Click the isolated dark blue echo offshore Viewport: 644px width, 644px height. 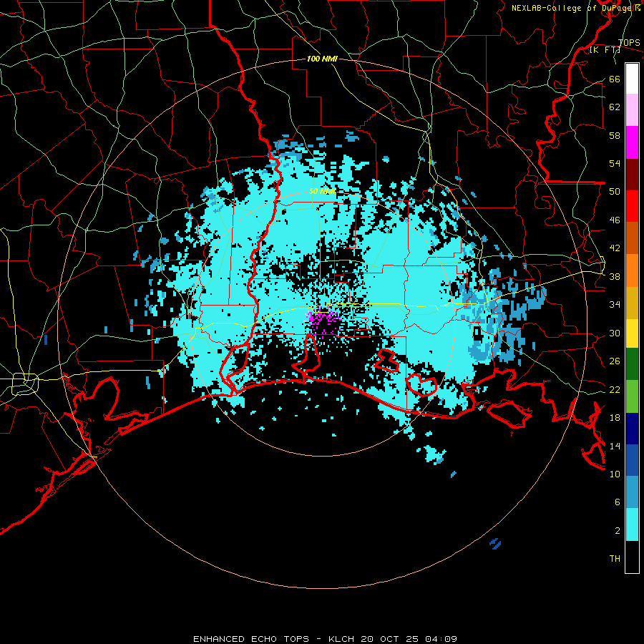[496, 544]
